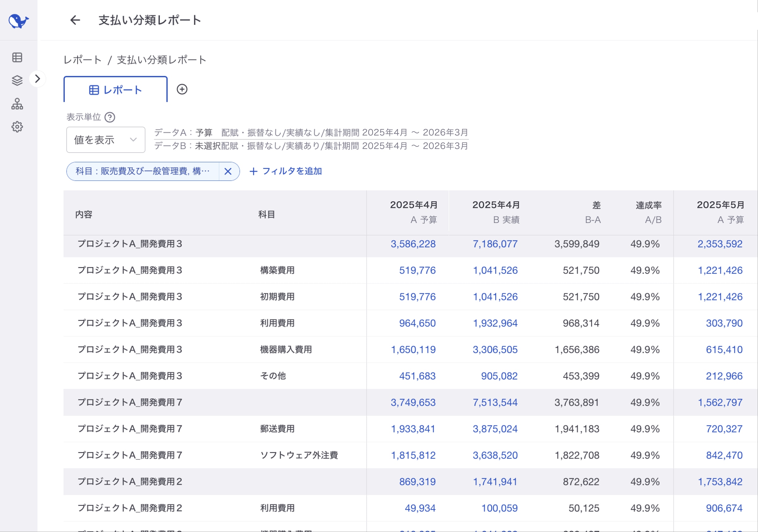
Task: Remove the 科目 filter chip
Action: (x=228, y=171)
